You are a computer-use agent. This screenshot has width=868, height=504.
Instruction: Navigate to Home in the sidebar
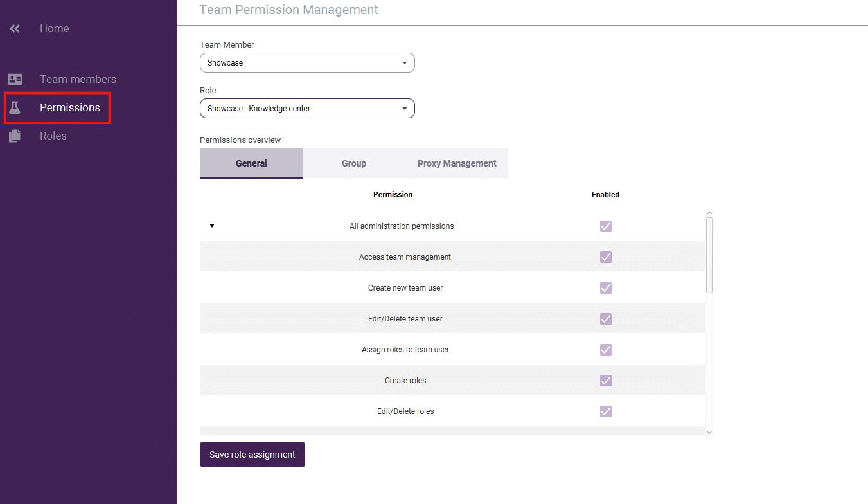tap(54, 28)
